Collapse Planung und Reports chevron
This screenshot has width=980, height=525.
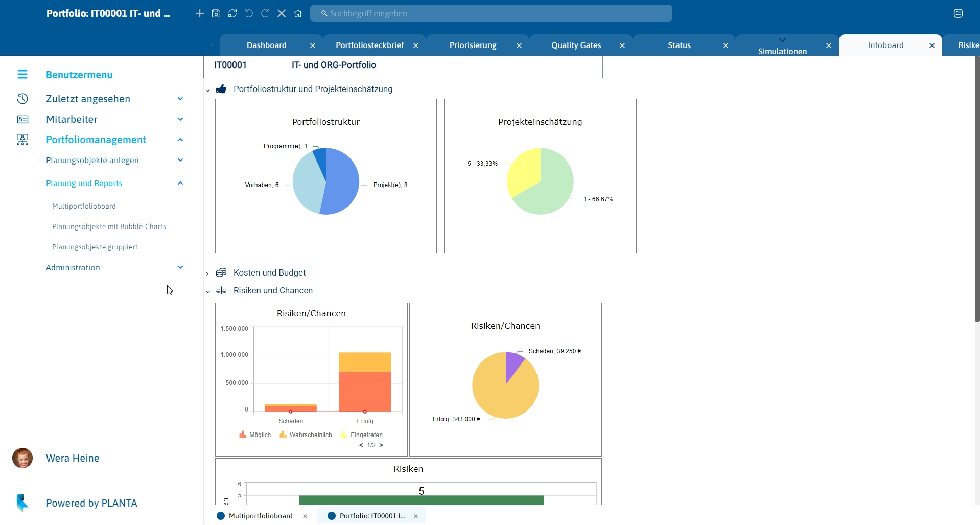pos(180,183)
